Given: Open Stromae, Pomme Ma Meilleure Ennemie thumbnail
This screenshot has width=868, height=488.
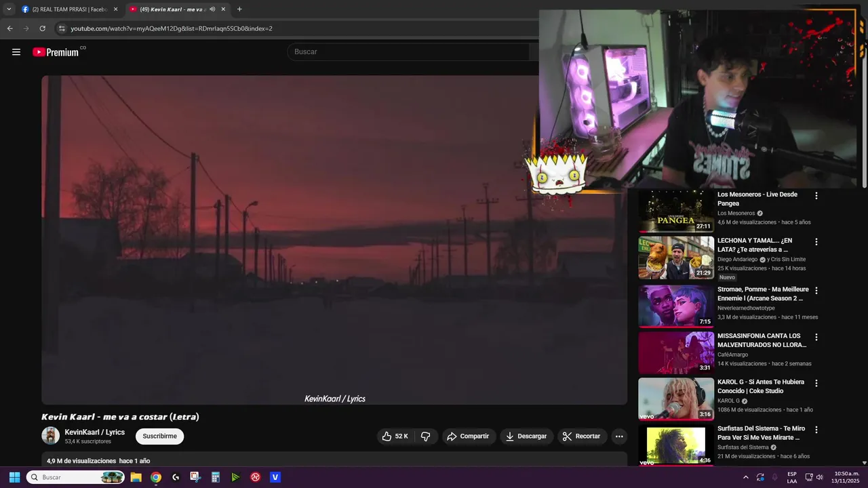Looking at the screenshot, I should click(676, 306).
